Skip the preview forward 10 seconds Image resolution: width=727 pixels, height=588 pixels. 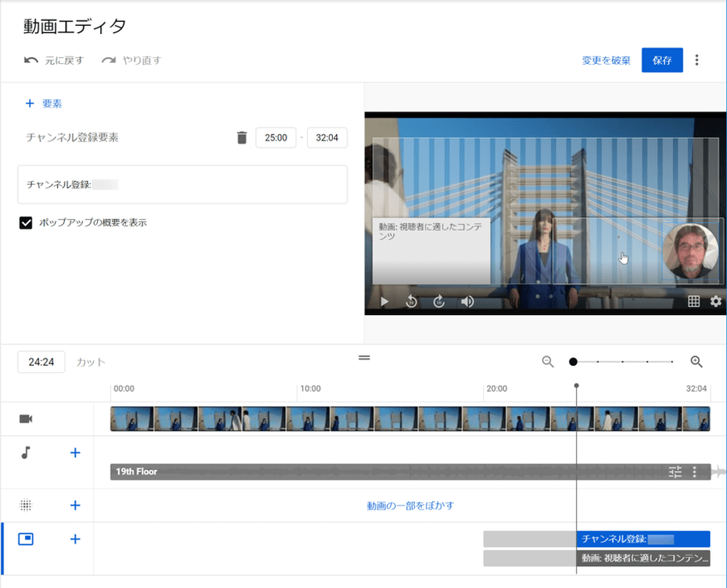439,301
